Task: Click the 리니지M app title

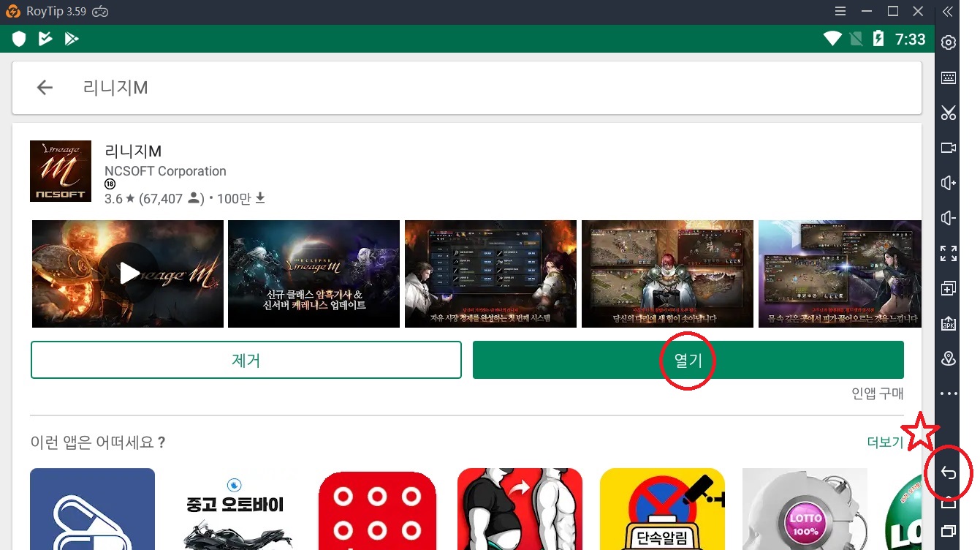Action: [133, 151]
